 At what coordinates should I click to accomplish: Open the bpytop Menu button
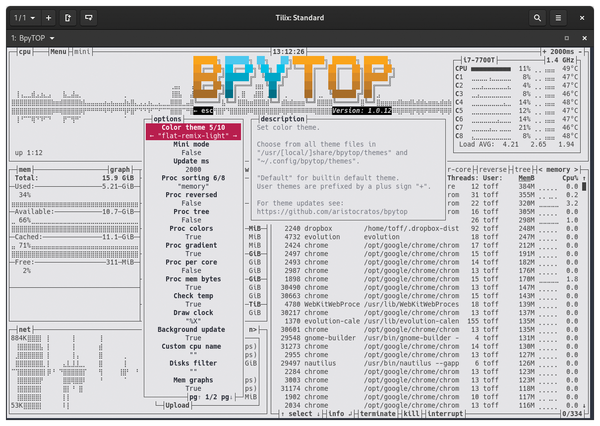[58, 51]
